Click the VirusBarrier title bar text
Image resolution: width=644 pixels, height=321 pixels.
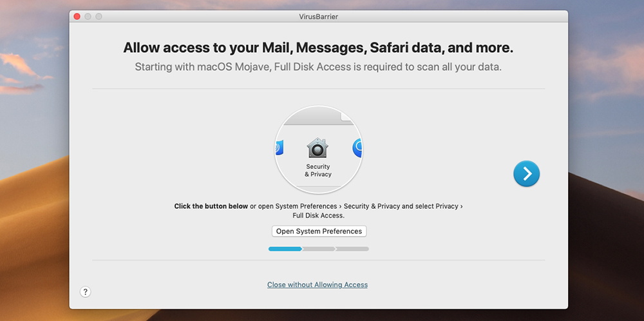(318, 17)
